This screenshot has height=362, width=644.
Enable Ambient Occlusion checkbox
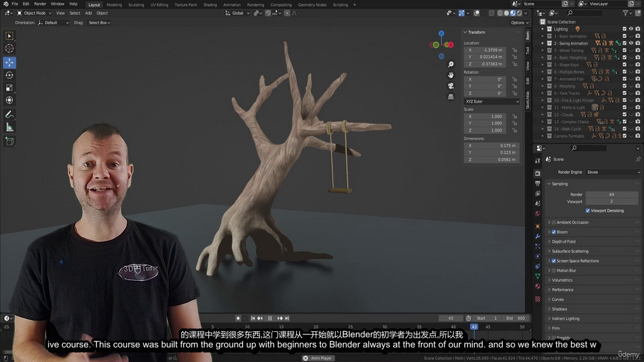pyautogui.click(x=554, y=223)
